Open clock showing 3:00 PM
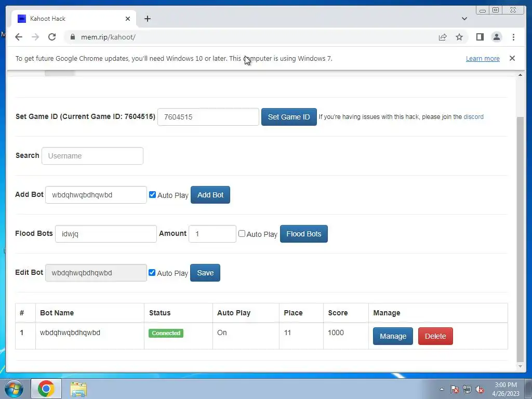The width and height of the screenshot is (532, 399). pos(506,389)
